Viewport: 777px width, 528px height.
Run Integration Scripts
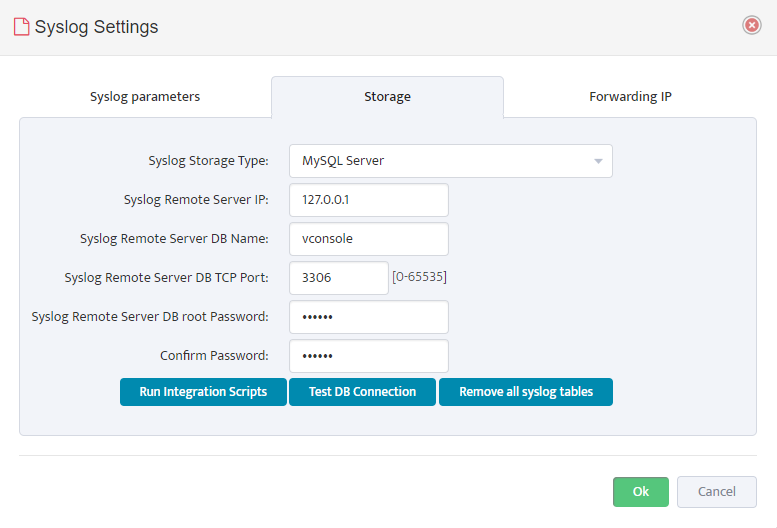[203, 392]
